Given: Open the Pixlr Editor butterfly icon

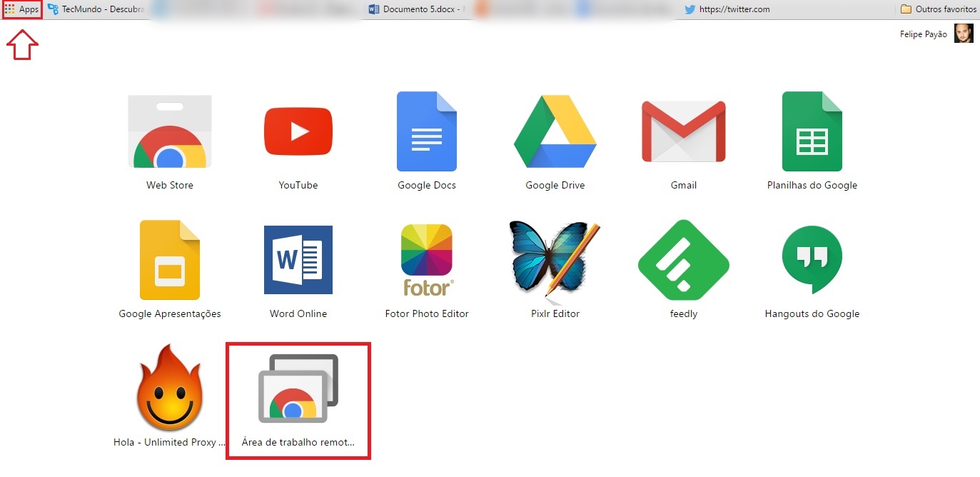Looking at the screenshot, I should pyautogui.click(x=555, y=260).
